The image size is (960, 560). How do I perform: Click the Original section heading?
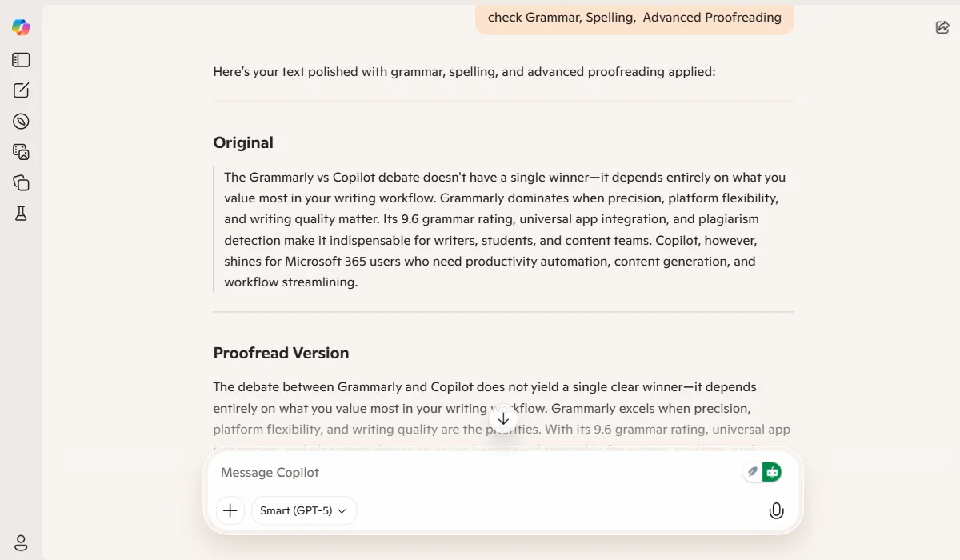243,143
